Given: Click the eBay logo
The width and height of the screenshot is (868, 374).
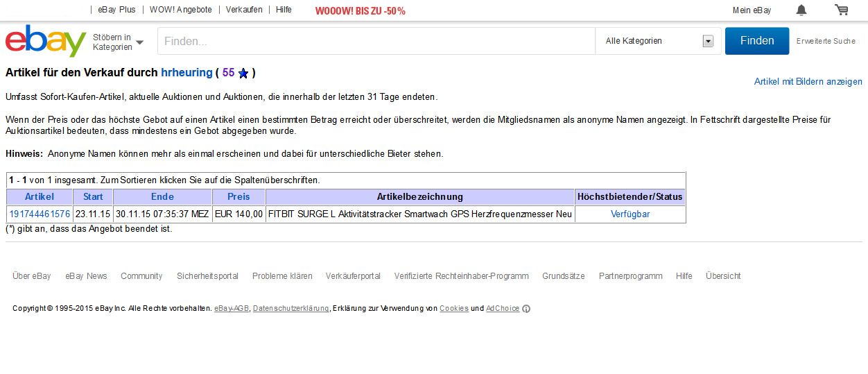Looking at the screenshot, I should pos(46,41).
